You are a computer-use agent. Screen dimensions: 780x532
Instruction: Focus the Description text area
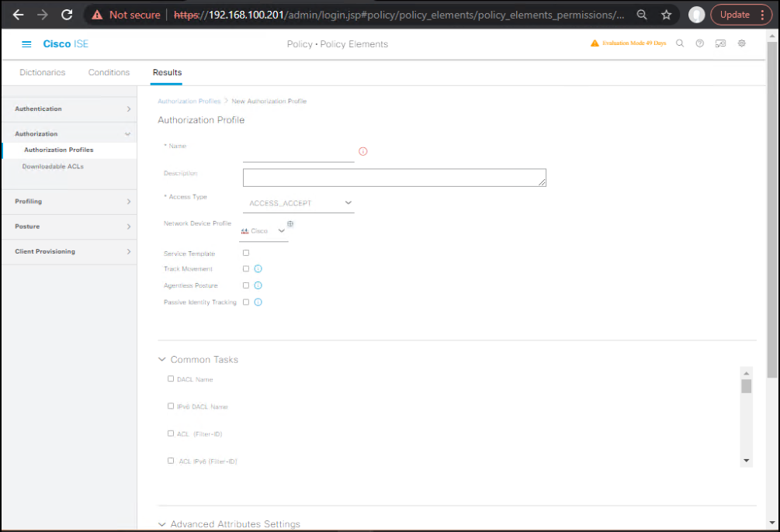[394, 178]
